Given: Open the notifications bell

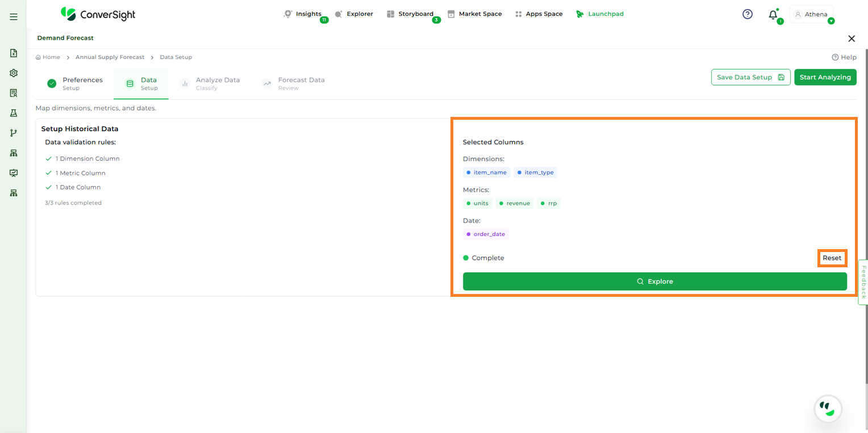Looking at the screenshot, I should pyautogui.click(x=773, y=15).
